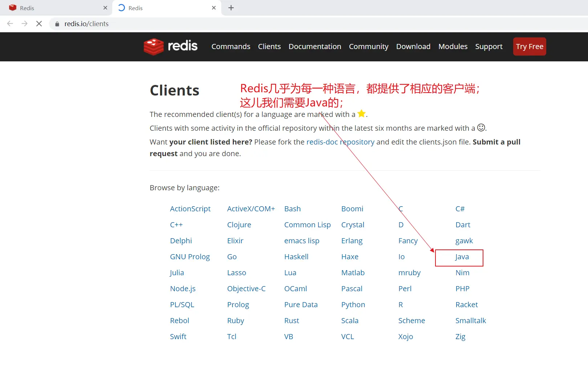Close the loading Redis tab
This screenshot has height=366, width=588.
[214, 8]
